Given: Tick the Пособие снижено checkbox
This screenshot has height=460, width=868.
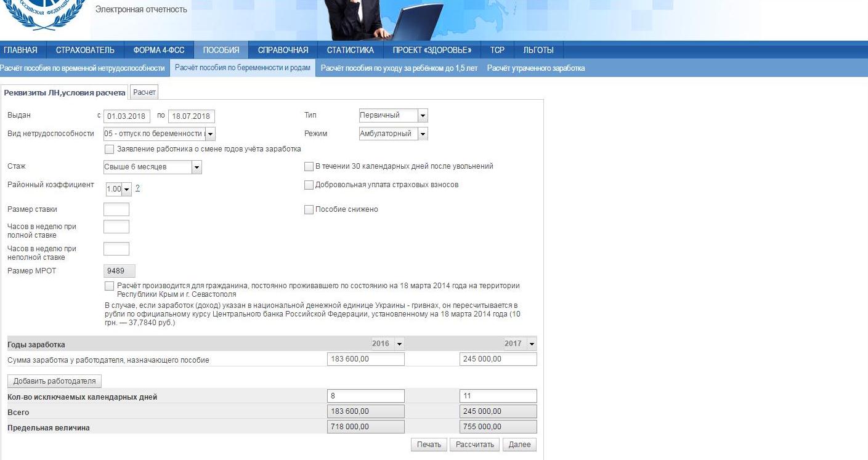Looking at the screenshot, I should [x=309, y=209].
